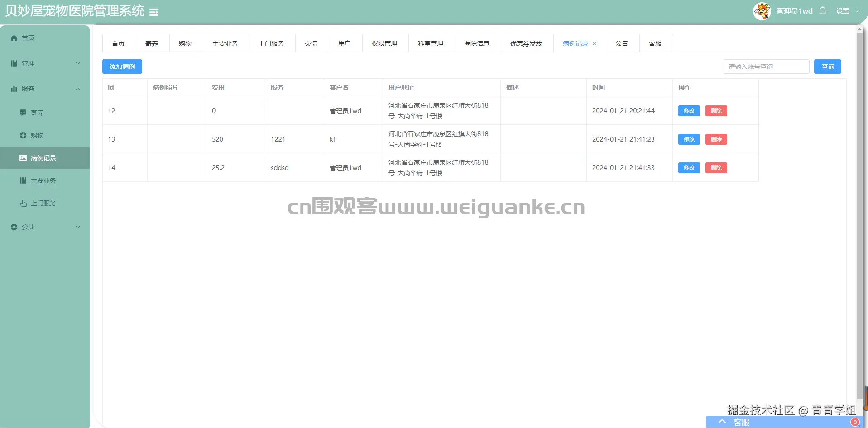Viewport: 868px width, 428px height.
Task: Select the 购物 shopping icon in sidebar
Action: [23, 135]
